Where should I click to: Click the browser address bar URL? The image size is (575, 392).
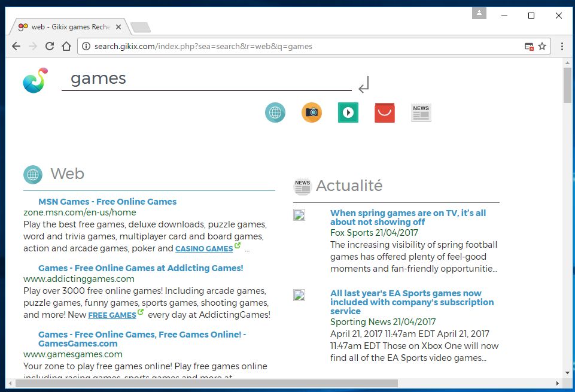click(x=203, y=46)
